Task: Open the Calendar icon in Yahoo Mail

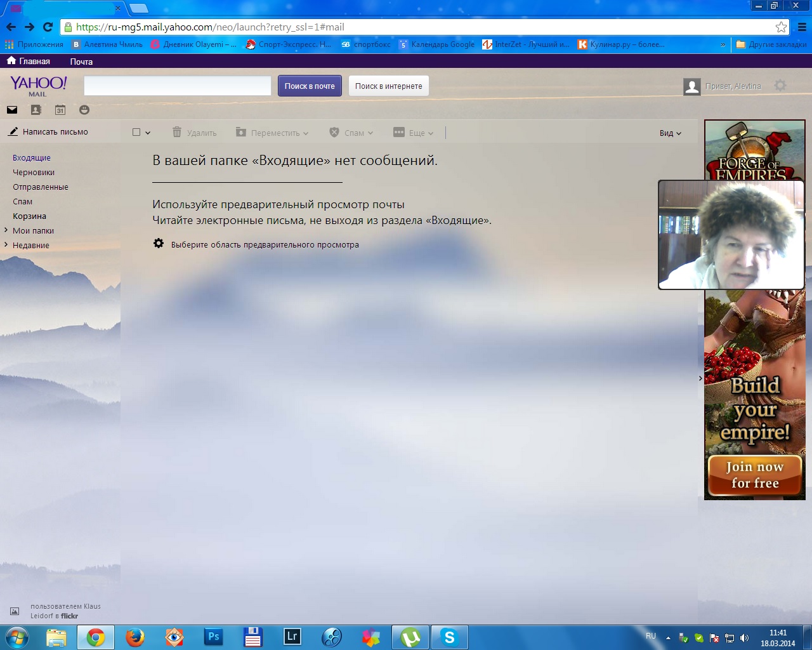Action: (x=60, y=110)
